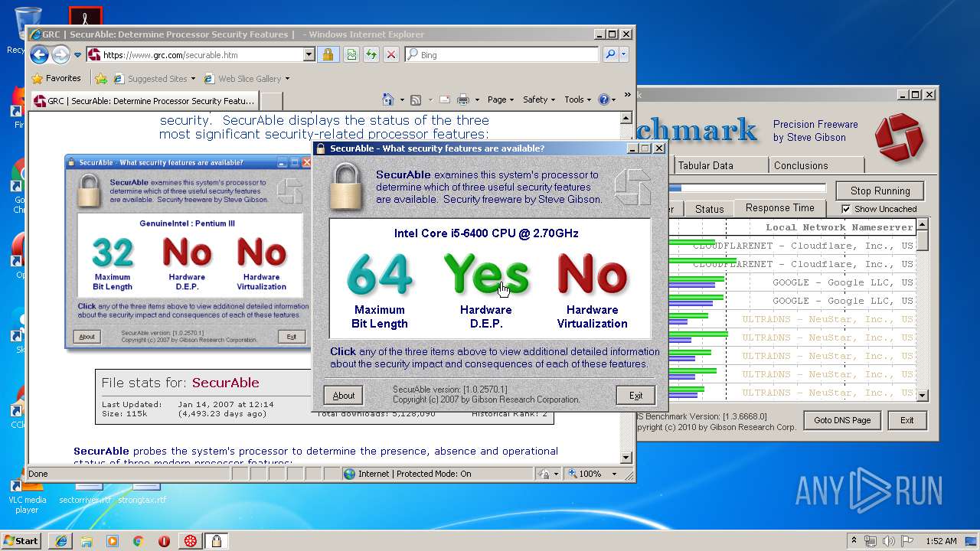Click the Print icon in IE toolbar
Viewport: 980px width, 551px height.
tap(463, 99)
